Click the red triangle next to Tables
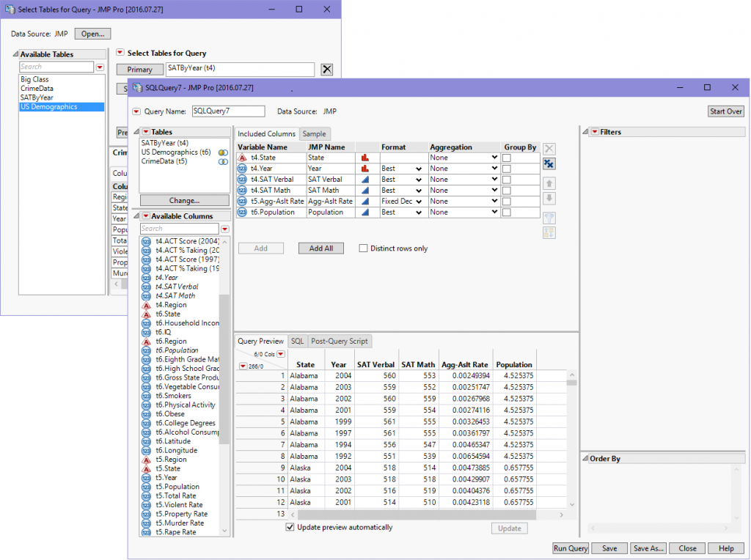The width and height of the screenshot is (751, 560). [145, 132]
